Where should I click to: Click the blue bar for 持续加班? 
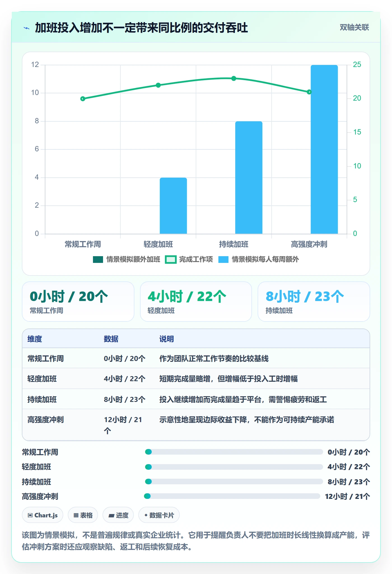pyautogui.click(x=249, y=177)
